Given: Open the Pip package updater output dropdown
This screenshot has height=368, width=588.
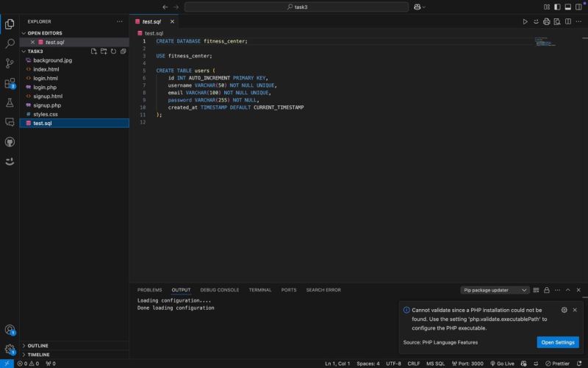Looking at the screenshot, I should point(495,290).
